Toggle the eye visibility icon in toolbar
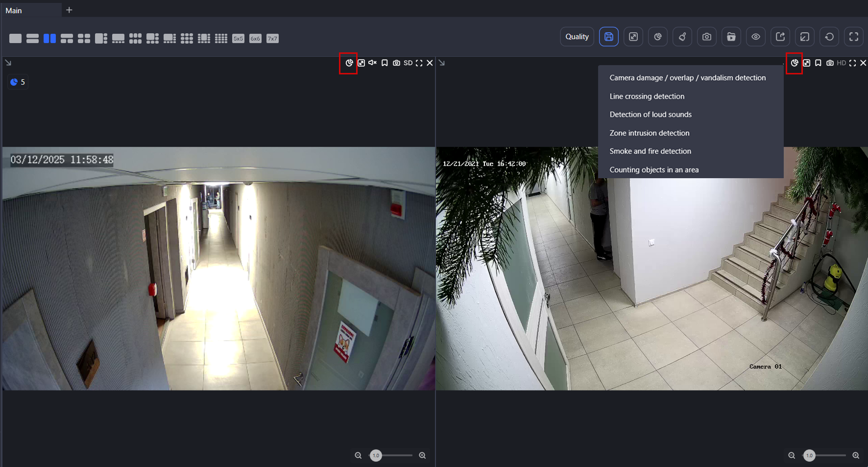This screenshot has width=868, height=467. coord(756,37)
